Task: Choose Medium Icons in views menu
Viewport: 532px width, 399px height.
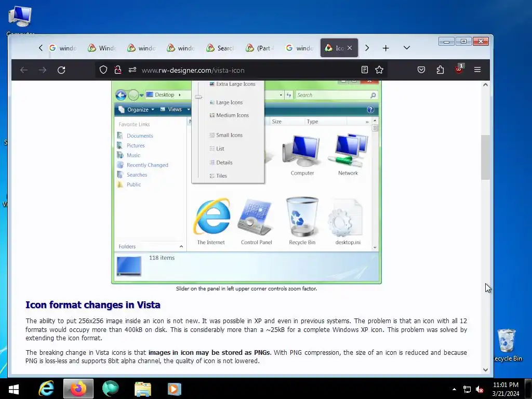Action: click(229, 115)
